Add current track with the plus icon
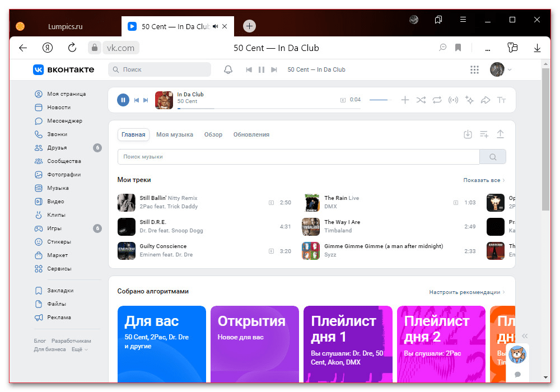The image size is (560, 392). click(x=405, y=100)
